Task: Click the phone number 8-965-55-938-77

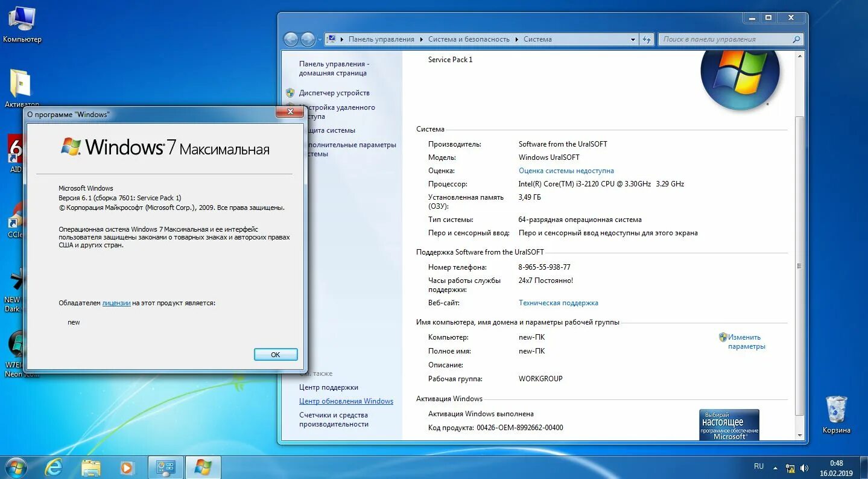Action: (544, 267)
